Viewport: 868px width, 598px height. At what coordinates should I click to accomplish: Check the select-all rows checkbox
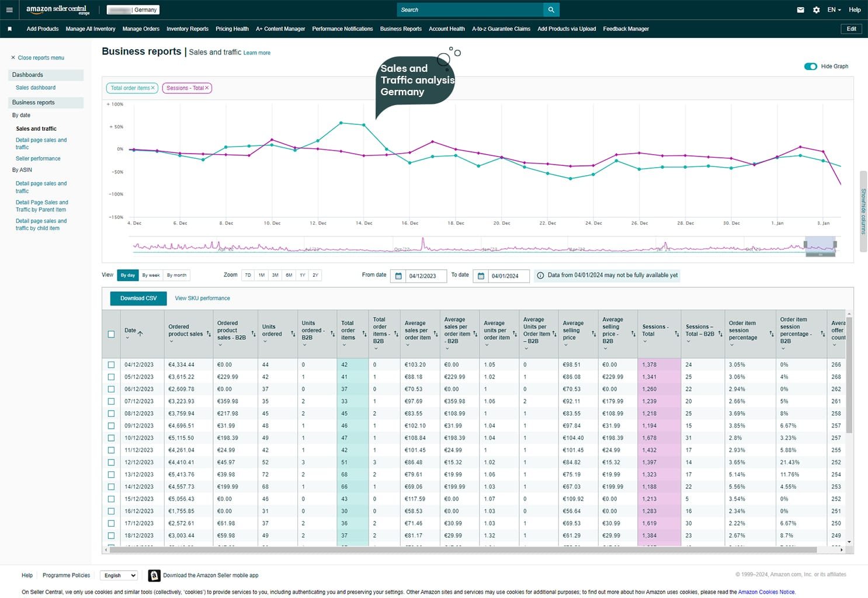111,334
